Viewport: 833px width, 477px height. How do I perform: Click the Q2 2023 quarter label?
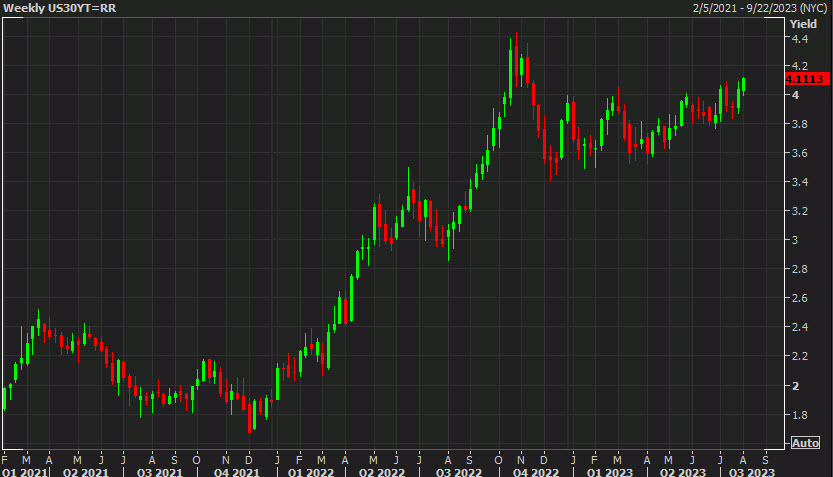pyautogui.click(x=683, y=472)
